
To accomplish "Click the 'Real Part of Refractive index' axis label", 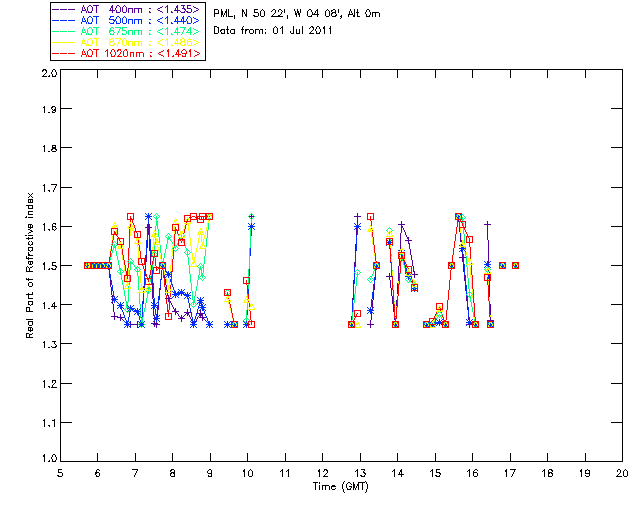I will [x=29, y=265].
